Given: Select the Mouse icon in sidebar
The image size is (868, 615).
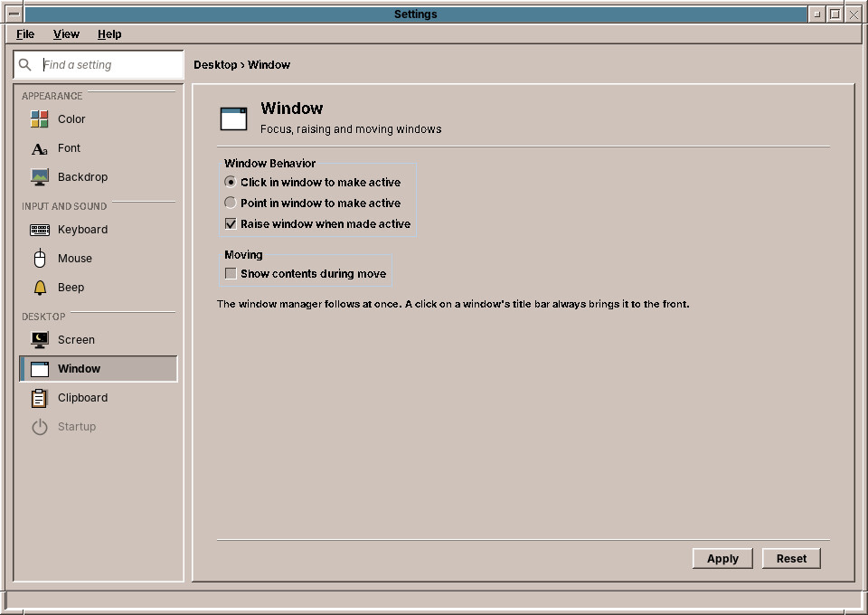Looking at the screenshot, I should [x=39, y=259].
